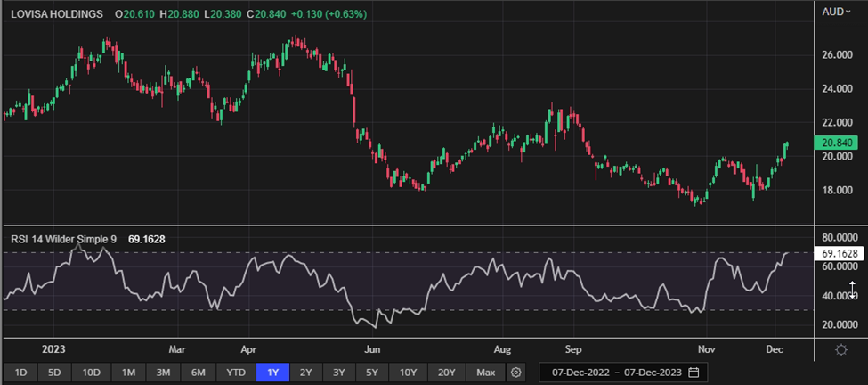Screen dimensions: 868x385
Task: Open the chart settings gear icon
Action: [841, 350]
